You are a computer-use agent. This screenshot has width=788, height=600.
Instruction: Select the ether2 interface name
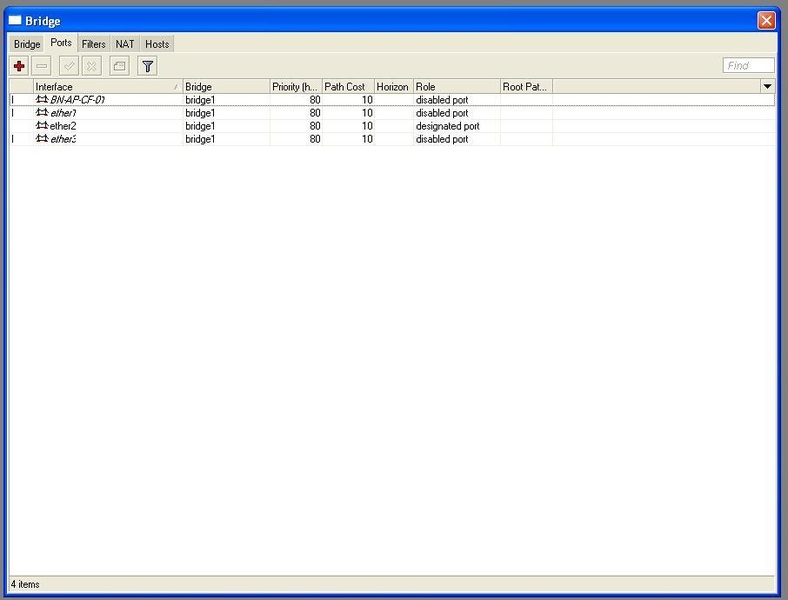click(x=63, y=126)
